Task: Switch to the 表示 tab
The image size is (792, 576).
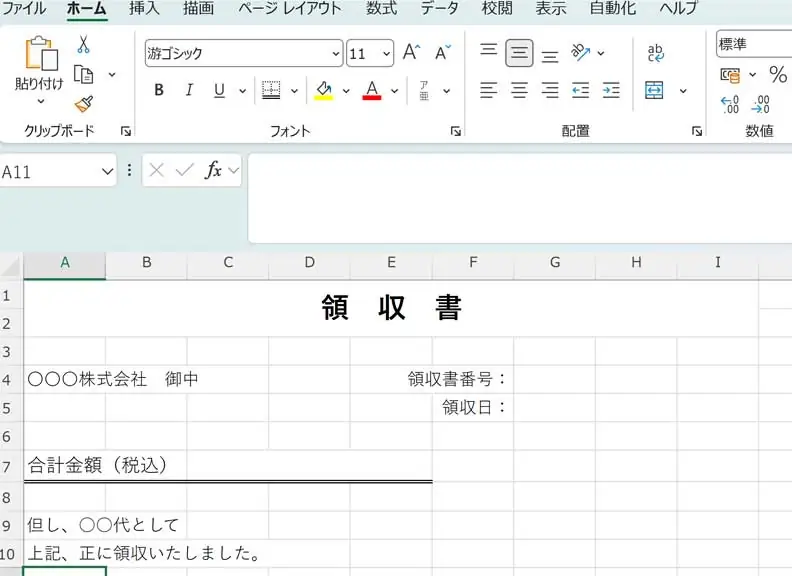Action: coord(551,8)
